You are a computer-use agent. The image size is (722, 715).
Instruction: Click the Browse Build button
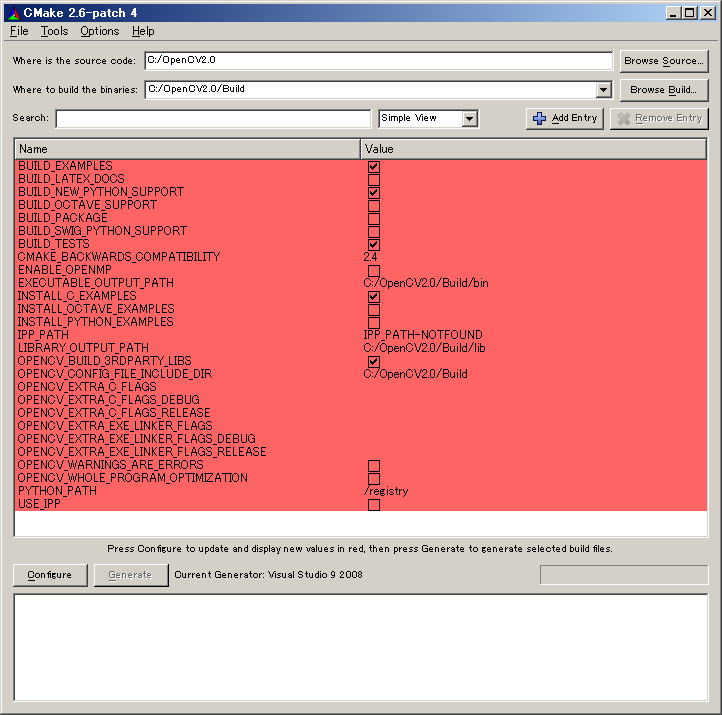[664, 90]
